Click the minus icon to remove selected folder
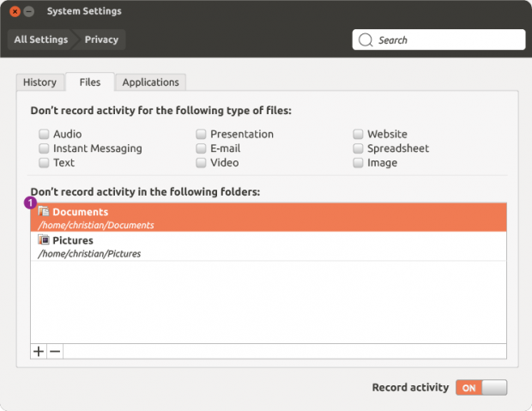532x411 pixels. 55,351
